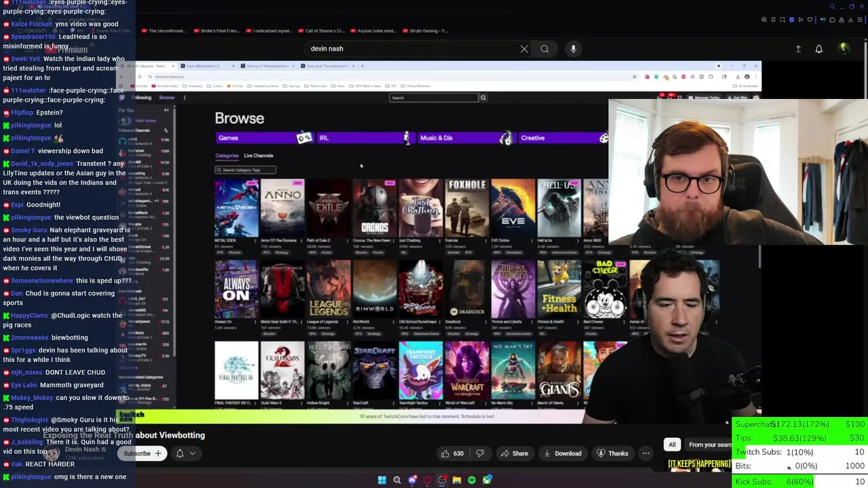
Task: Open the No Man's Sky thumbnail
Action: [513, 371]
